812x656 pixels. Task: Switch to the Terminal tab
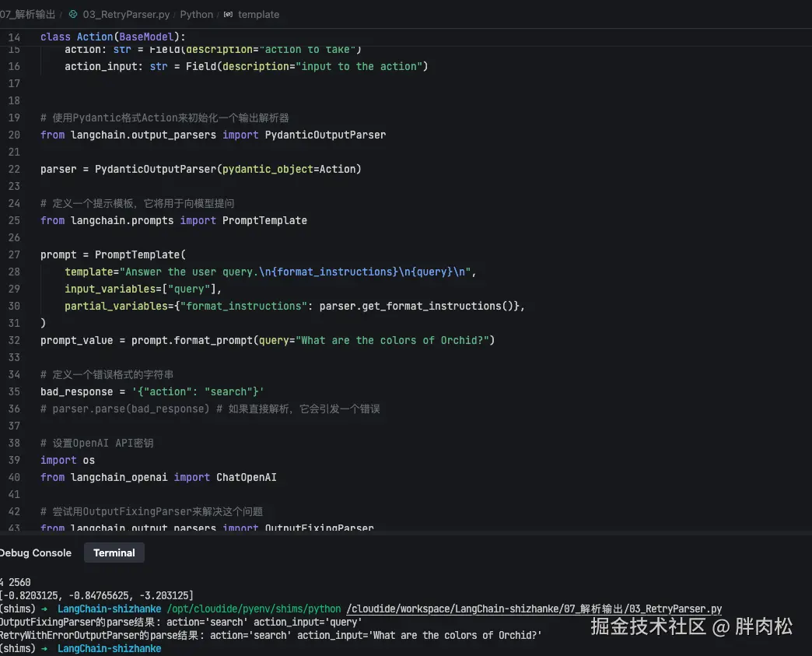[114, 553]
